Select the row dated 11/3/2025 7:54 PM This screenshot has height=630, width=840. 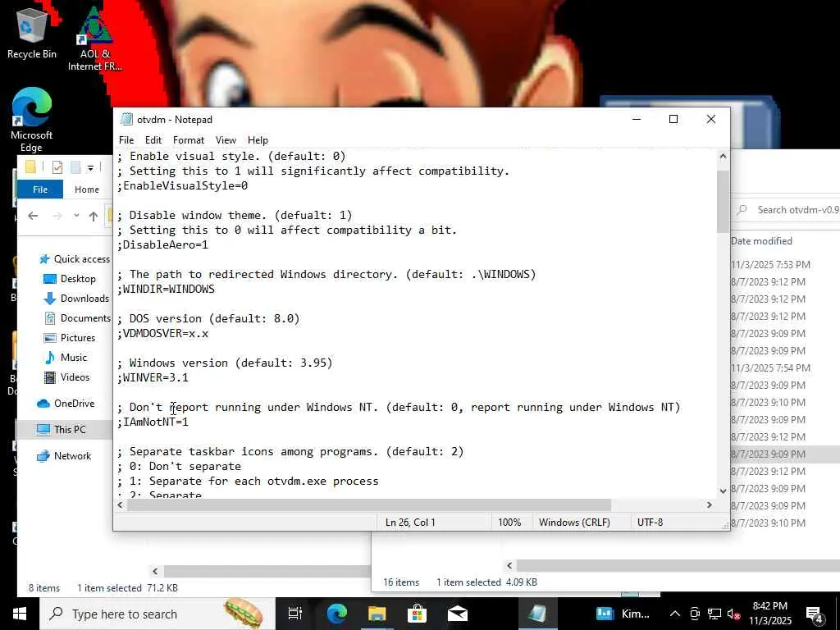point(770,368)
